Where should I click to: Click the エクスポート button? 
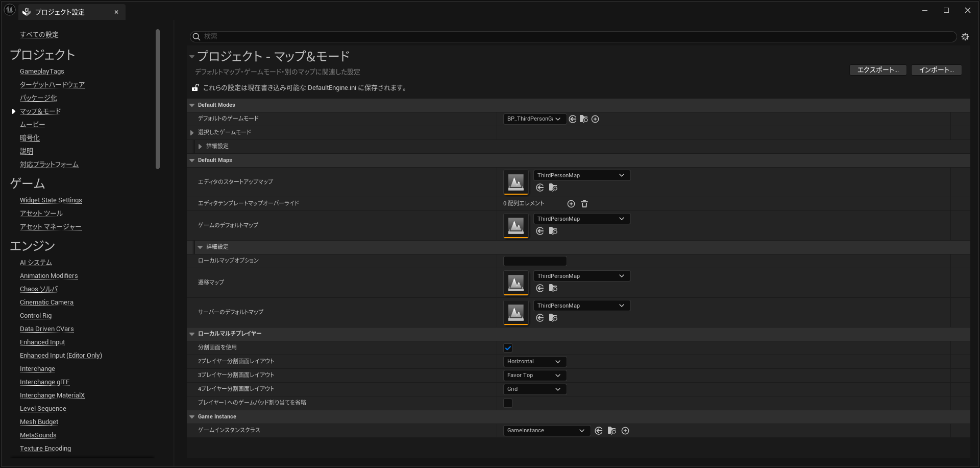pyautogui.click(x=877, y=70)
